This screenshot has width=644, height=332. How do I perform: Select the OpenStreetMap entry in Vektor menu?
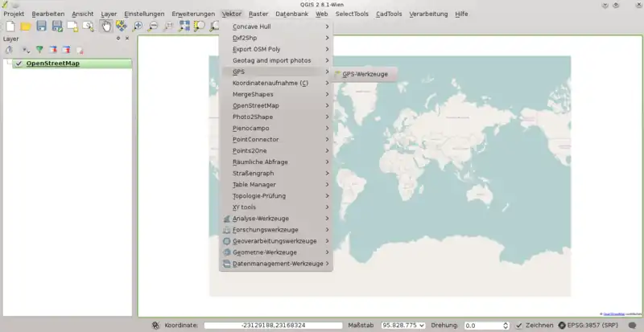tap(256, 105)
